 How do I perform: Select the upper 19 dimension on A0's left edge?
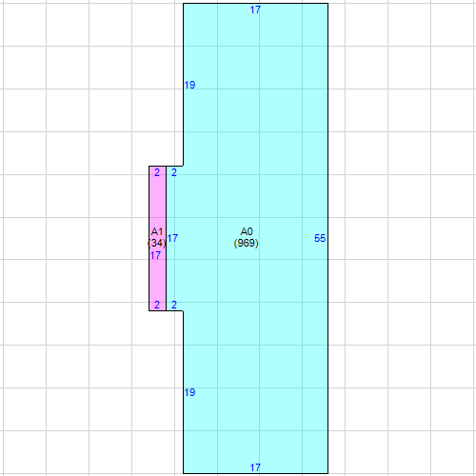coord(189,85)
